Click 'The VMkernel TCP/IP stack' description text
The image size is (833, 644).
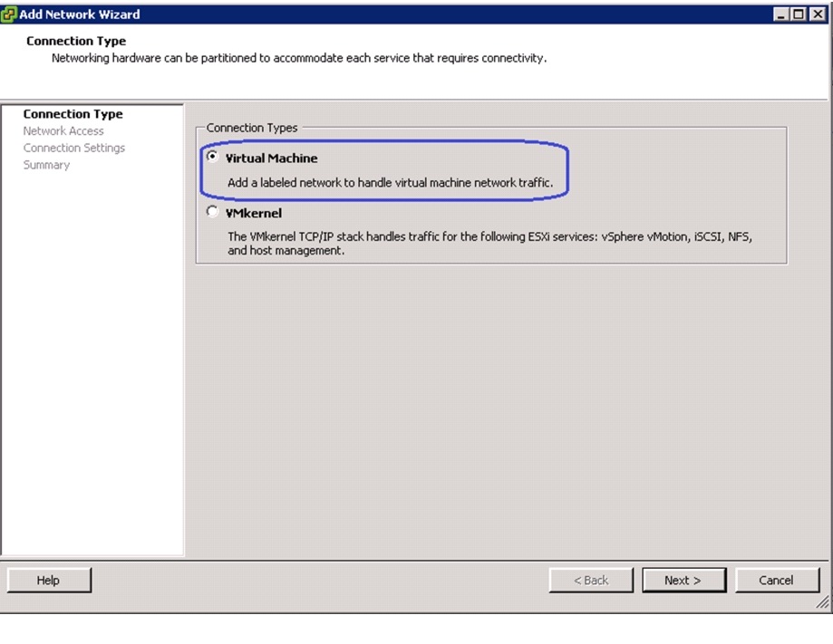(489, 243)
